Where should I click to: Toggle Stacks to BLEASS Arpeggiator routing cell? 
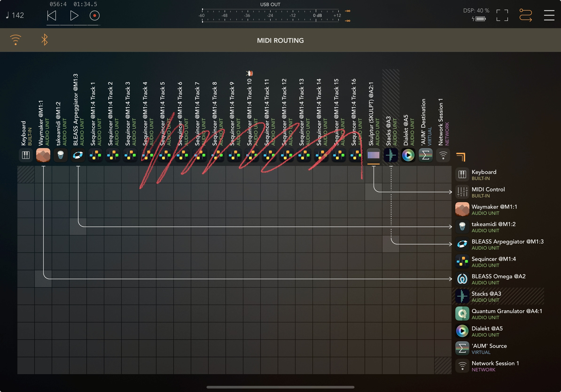point(391,244)
